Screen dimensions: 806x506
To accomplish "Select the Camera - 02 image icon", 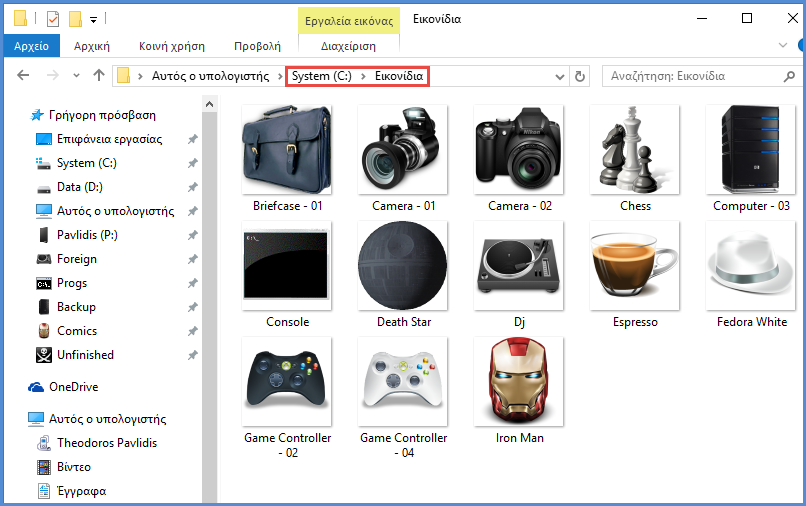I will tap(519, 150).
